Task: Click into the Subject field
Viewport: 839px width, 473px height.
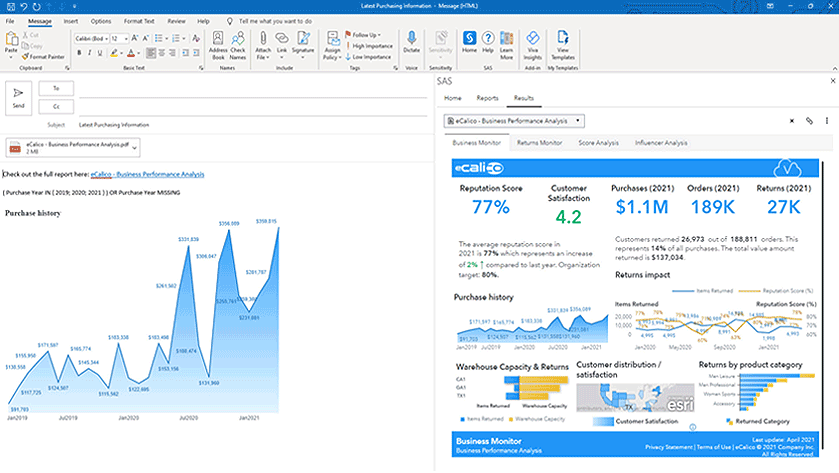Action: click(253, 125)
